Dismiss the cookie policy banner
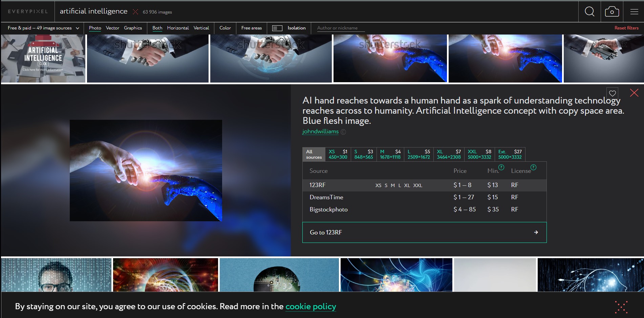This screenshot has height=318, width=644. click(x=621, y=307)
